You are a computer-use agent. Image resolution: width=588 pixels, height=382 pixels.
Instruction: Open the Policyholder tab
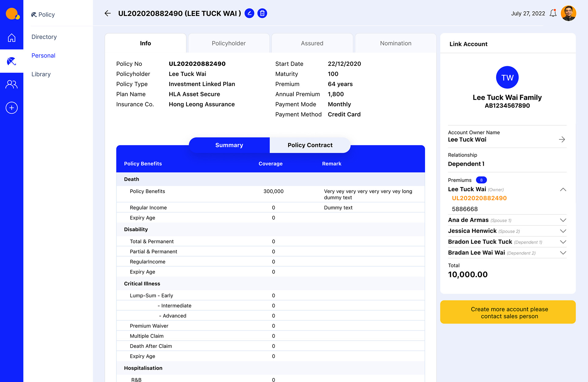click(229, 43)
